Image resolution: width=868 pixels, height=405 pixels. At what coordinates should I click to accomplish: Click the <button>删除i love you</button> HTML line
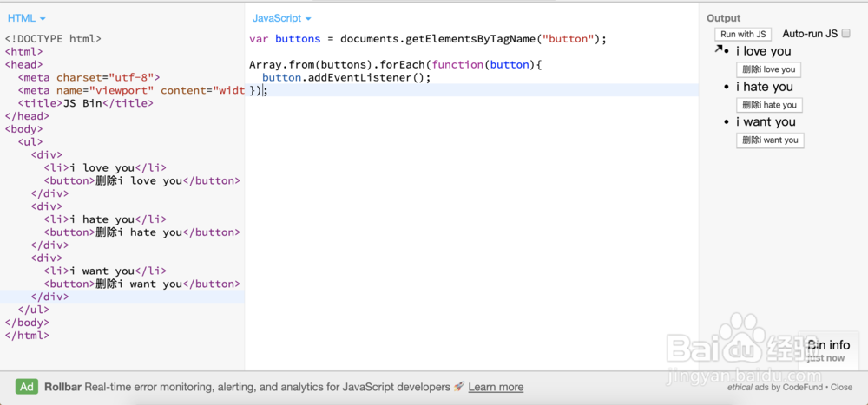pos(141,181)
